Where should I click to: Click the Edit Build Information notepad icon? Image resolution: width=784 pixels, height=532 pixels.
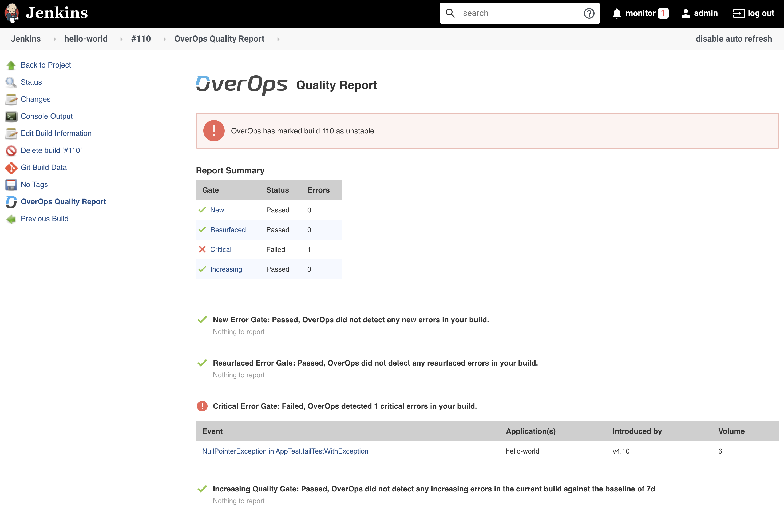11,134
